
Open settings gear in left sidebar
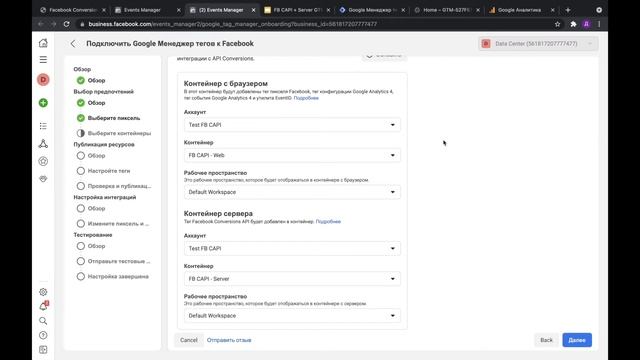pyautogui.click(x=43, y=292)
